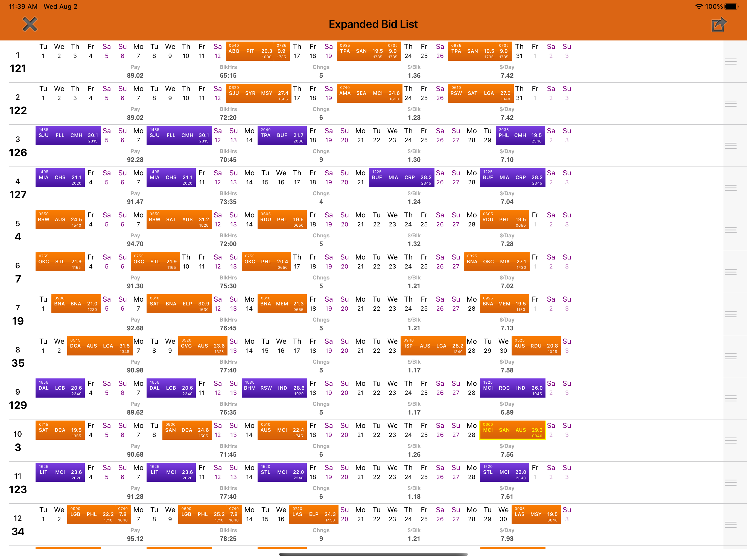Select the RSW SAT LGA 27.0 trip
This screenshot has width=747, height=560.
(481, 93)
